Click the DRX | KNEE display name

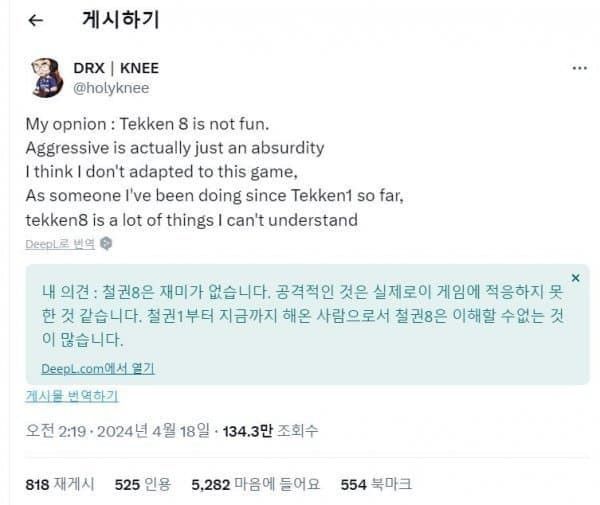[x=116, y=68]
